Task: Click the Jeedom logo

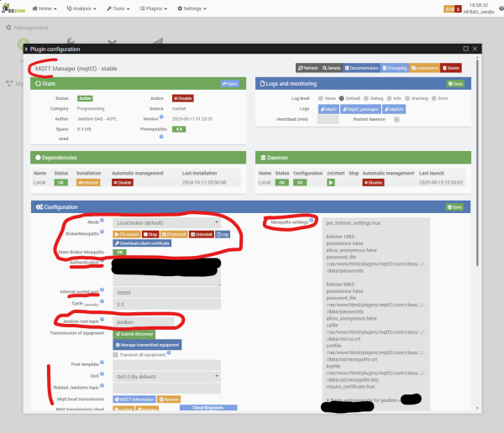Action: 13,8
